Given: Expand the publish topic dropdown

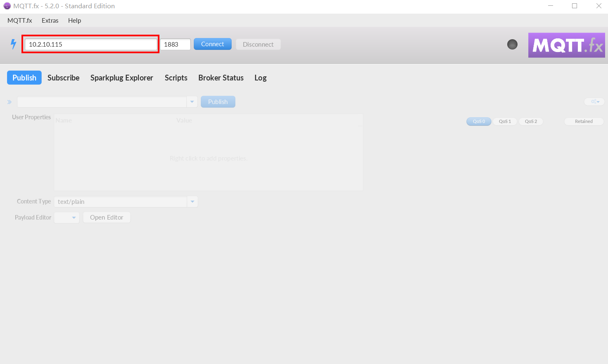Looking at the screenshot, I should (192, 102).
